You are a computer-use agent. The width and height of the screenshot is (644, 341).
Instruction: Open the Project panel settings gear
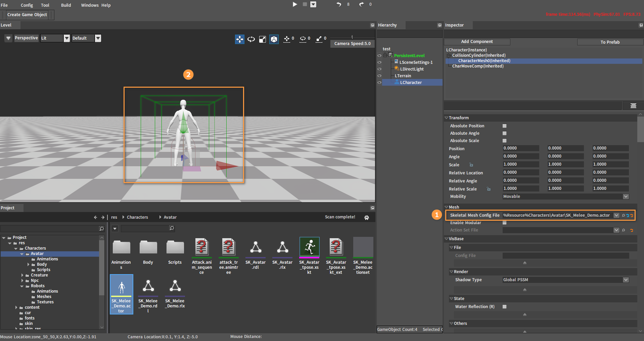(x=367, y=217)
